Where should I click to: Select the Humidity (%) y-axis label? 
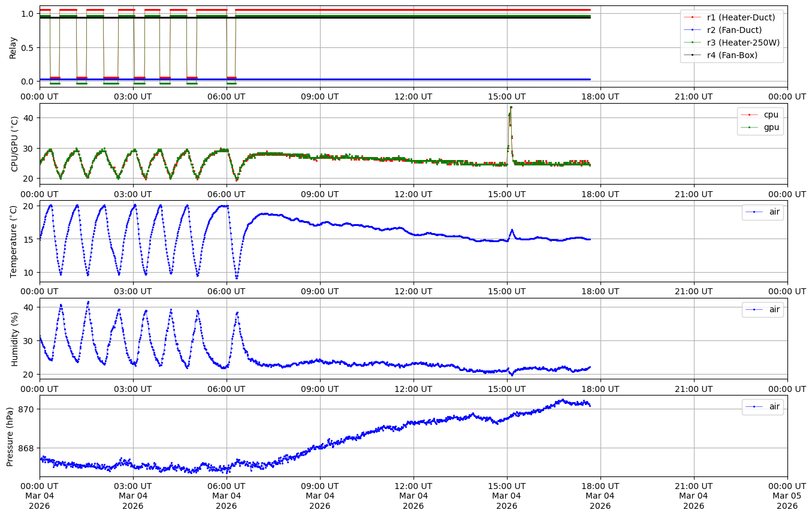14,339
